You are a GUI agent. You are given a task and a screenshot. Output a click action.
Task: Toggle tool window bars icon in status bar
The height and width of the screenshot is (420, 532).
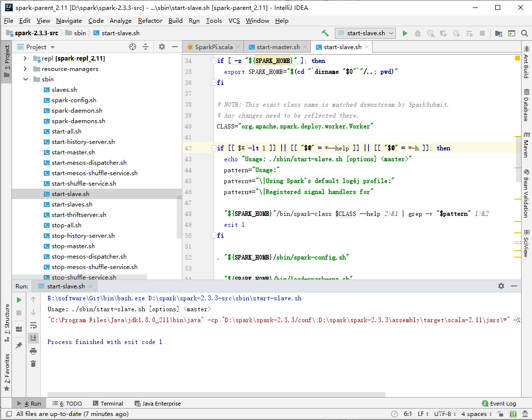9,414
